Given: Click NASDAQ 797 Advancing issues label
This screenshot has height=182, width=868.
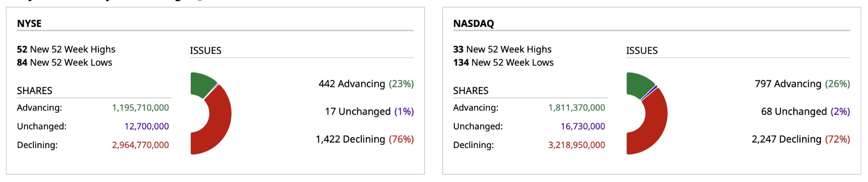Looking at the screenshot, I should [x=802, y=84].
